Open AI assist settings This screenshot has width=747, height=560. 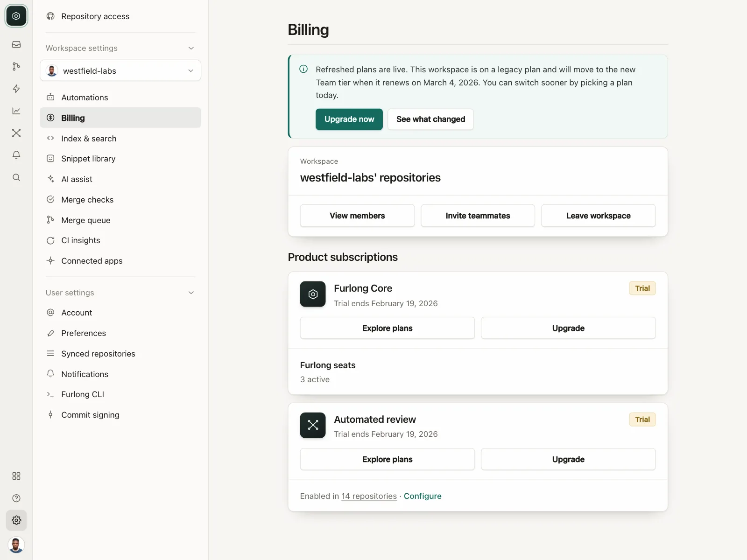click(x=120, y=179)
